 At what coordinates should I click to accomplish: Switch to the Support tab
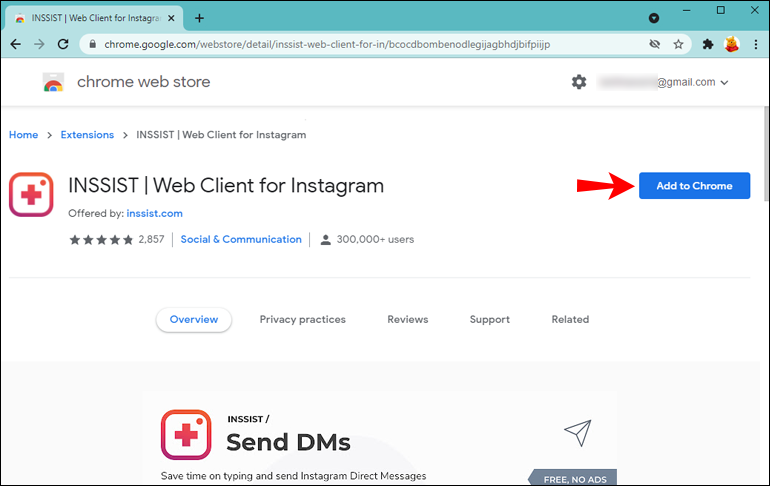490,320
